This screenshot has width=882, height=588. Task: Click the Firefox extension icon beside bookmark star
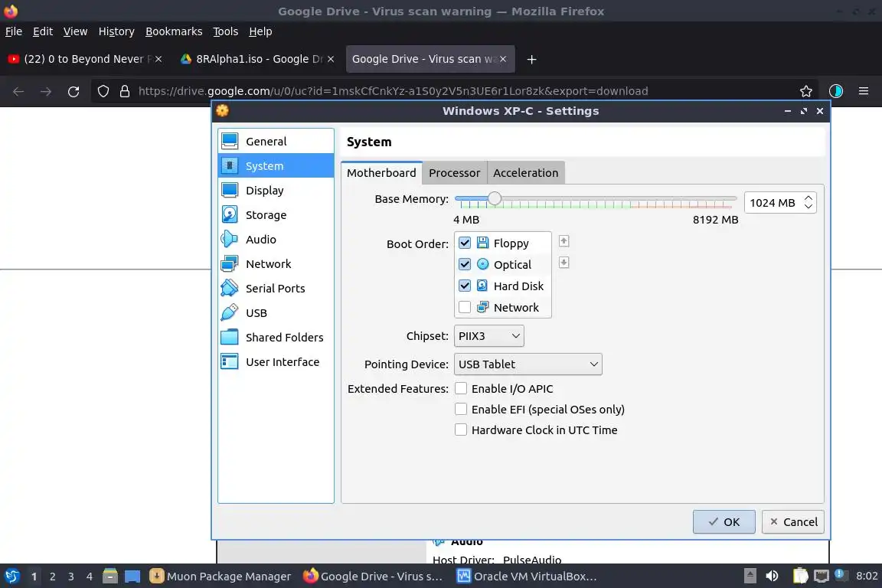[836, 91]
